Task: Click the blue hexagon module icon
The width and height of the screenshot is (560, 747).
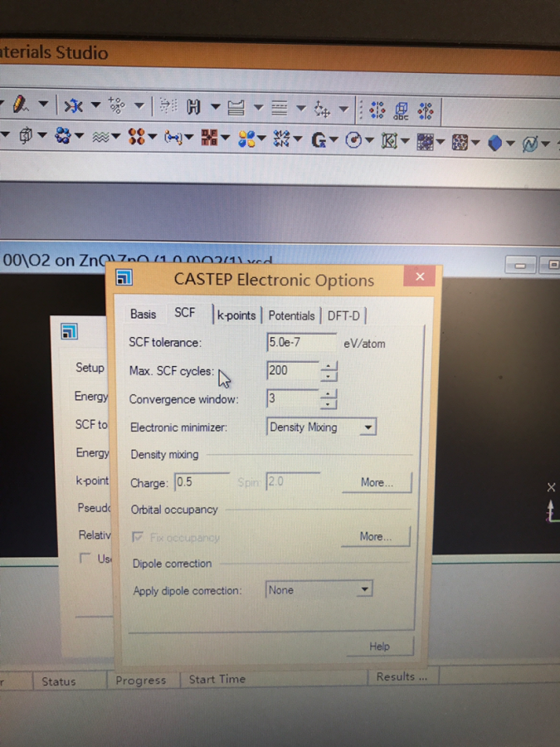Action: tap(495, 143)
